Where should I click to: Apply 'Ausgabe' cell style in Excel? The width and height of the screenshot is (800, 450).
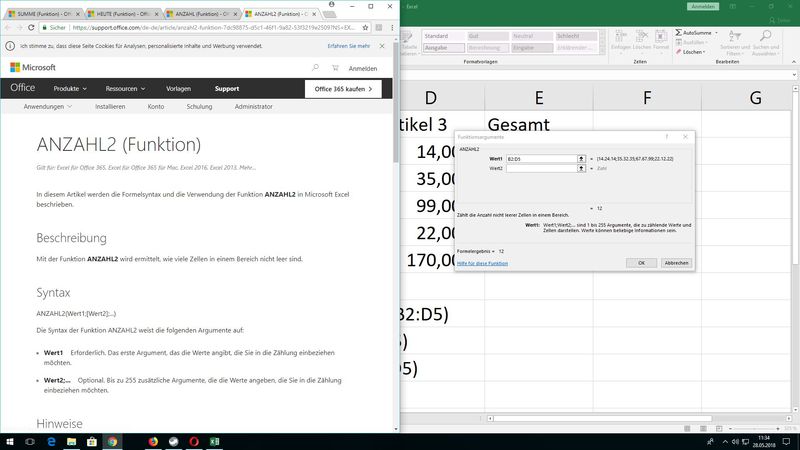tap(443, 48)
